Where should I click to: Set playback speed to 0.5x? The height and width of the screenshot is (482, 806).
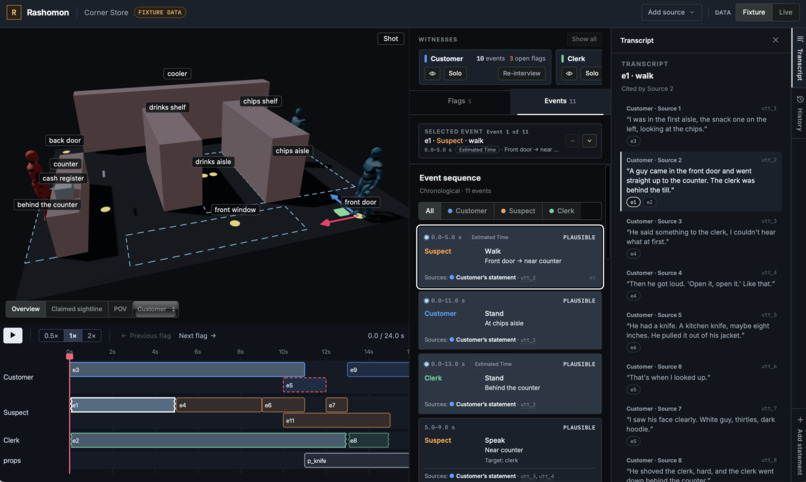51,336
